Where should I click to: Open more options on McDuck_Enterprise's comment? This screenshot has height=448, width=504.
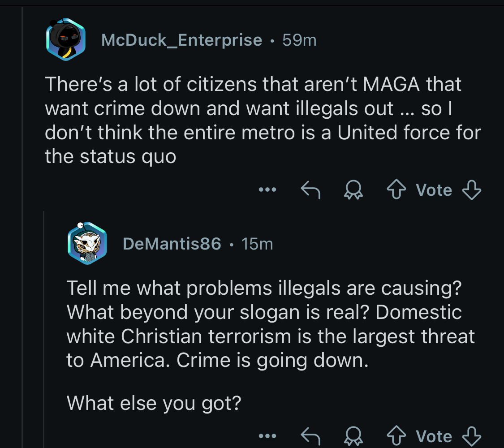267,190
